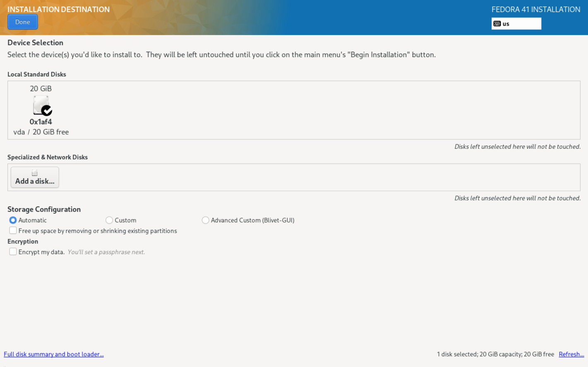
Task: Click the INSTALLATION DESTINATION title
Action: coord(58,10)
